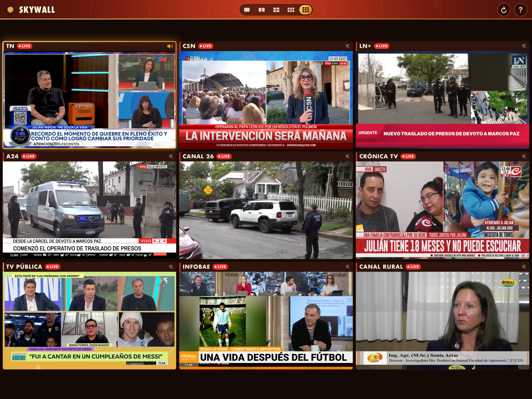This screenshot has width=532, height=399.
Task: Unmute the CANAL RURAL channel
Action: [x=524, y=267]
